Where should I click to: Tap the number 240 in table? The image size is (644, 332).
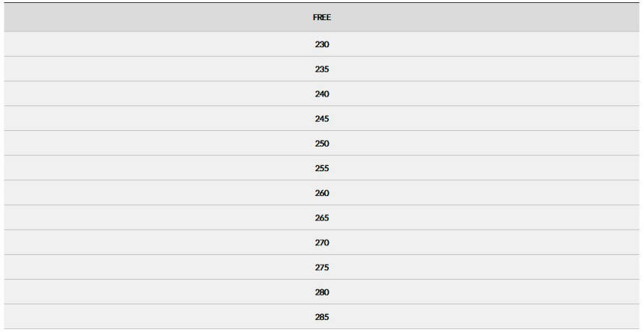point(321,94)
